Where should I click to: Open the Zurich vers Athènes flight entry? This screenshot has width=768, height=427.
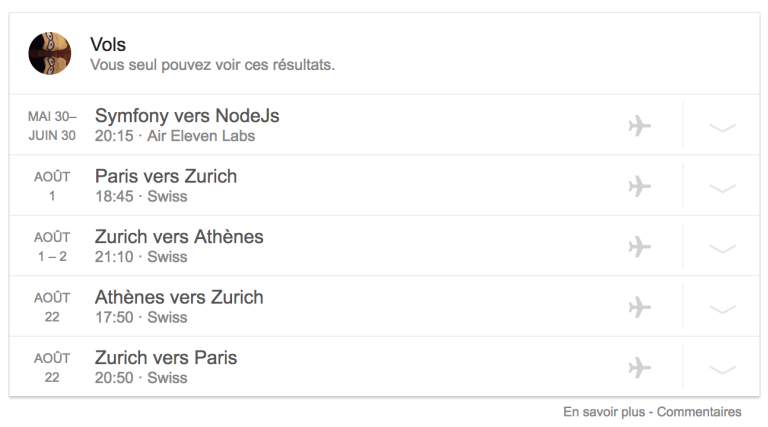pos(179,237)
